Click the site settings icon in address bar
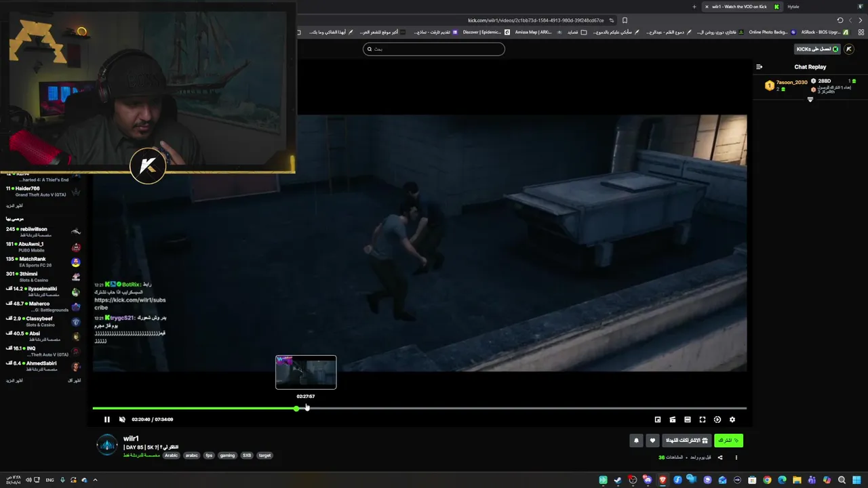This screenshot has height=488, width=868. tap(612, 20)
